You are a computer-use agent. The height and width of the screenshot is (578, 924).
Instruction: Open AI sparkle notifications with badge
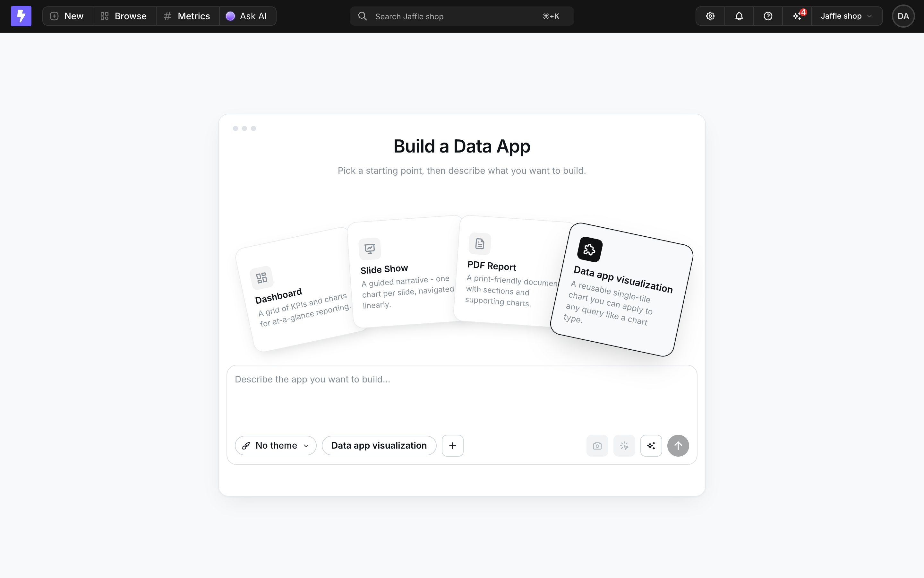pyautogui.click(x=797, y=16)
